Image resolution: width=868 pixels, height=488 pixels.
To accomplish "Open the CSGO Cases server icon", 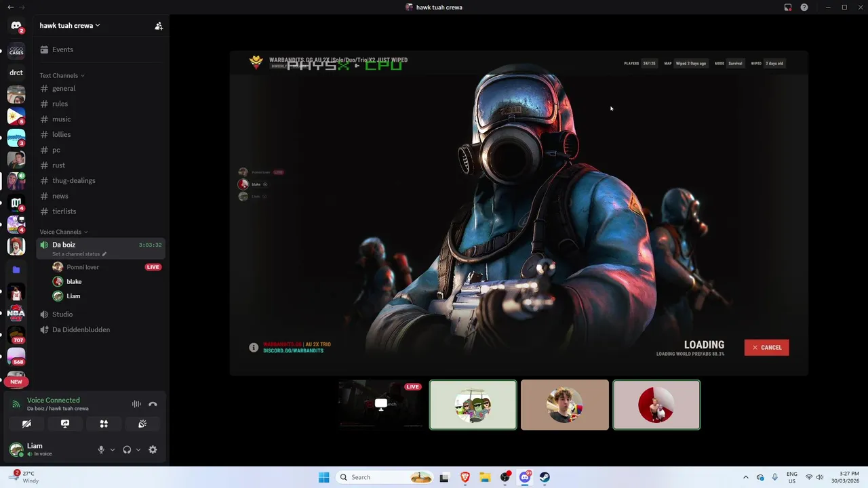I will (16, 51).
